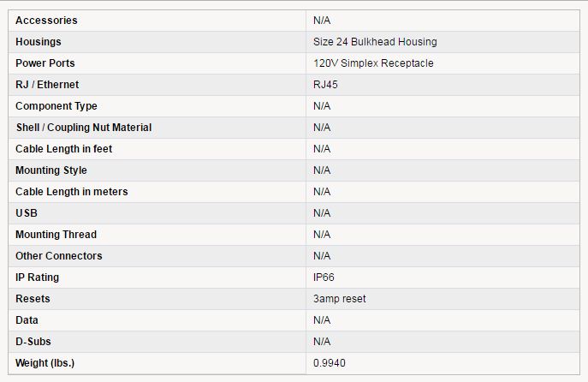Select Cable Length in meters label
The image size is (588, 382).
(x=72, y=192)
